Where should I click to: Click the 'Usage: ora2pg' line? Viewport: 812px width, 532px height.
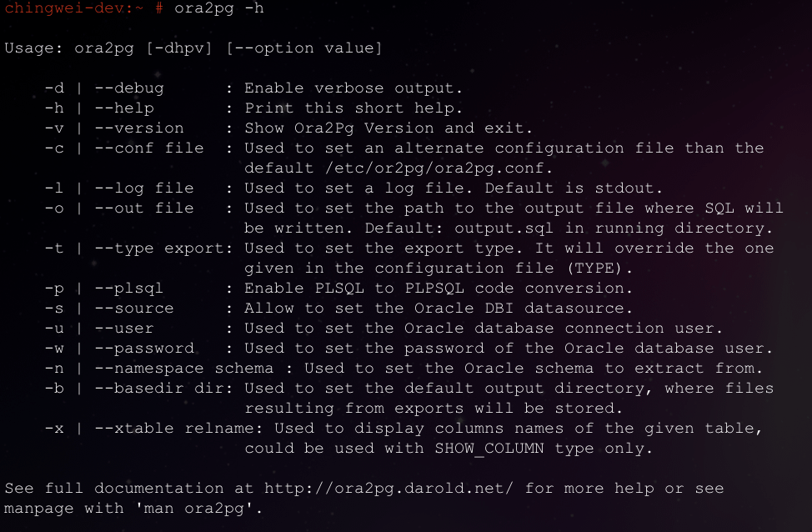point(193,48)
